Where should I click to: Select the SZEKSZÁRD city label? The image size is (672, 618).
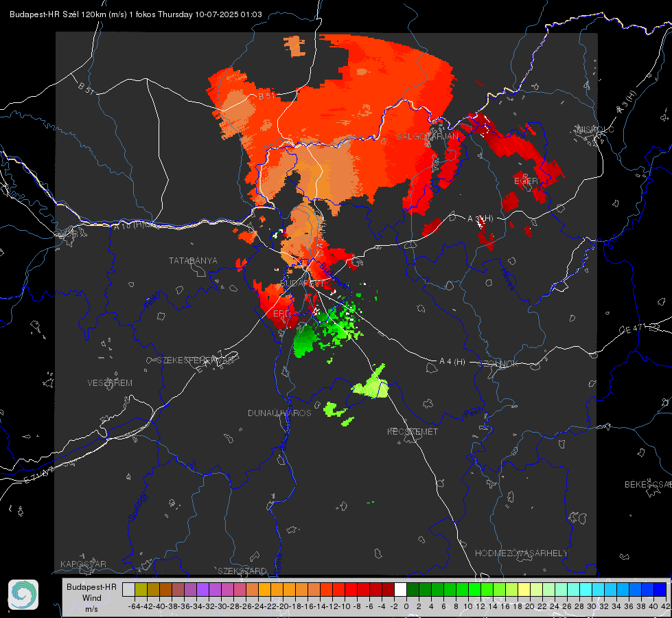click(x=242, y=571)
